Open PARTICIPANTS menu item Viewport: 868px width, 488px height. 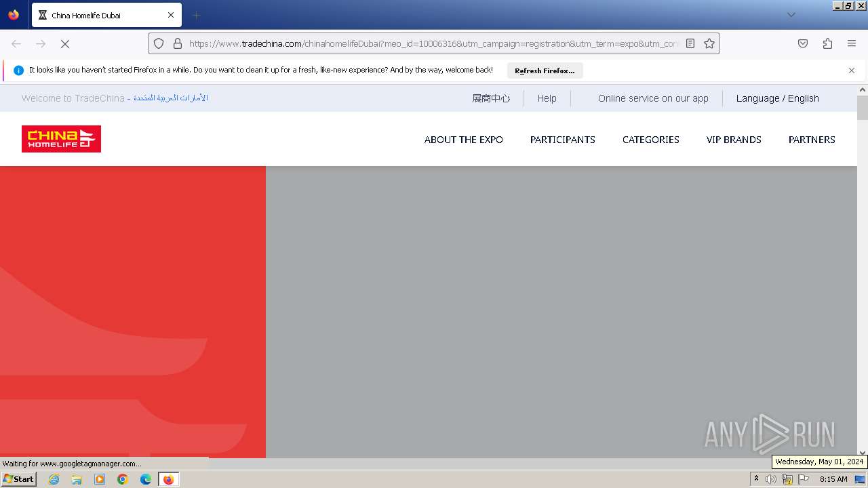pos(563,140)
